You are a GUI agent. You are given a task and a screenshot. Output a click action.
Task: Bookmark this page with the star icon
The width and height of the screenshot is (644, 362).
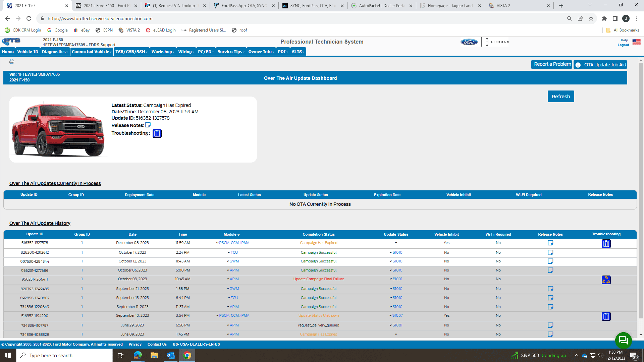coord(591,18)
